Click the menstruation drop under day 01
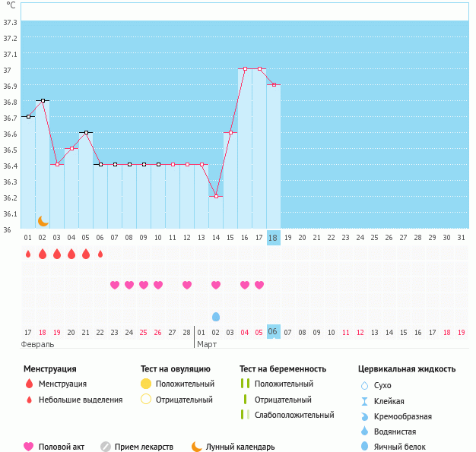This screenshot has height=452, width=476. tap(28, 254)
